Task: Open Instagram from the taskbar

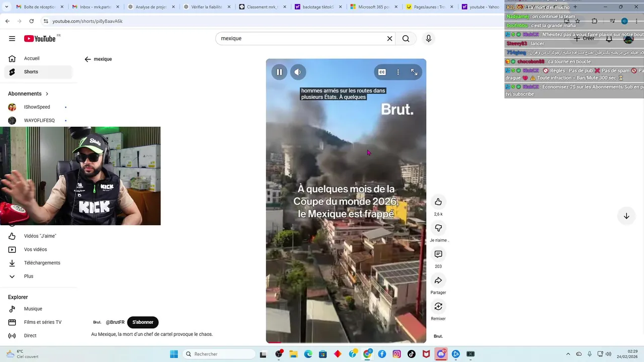Action: point(397,354)
